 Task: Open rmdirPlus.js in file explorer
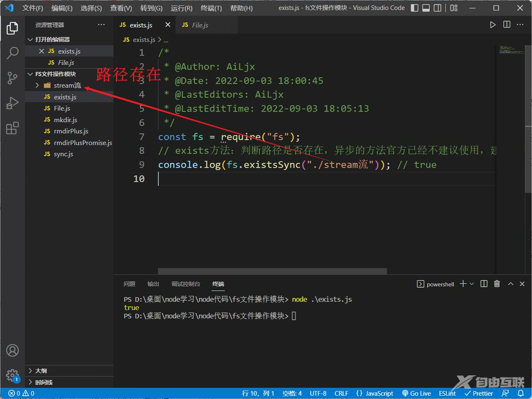tap(69, 131)
